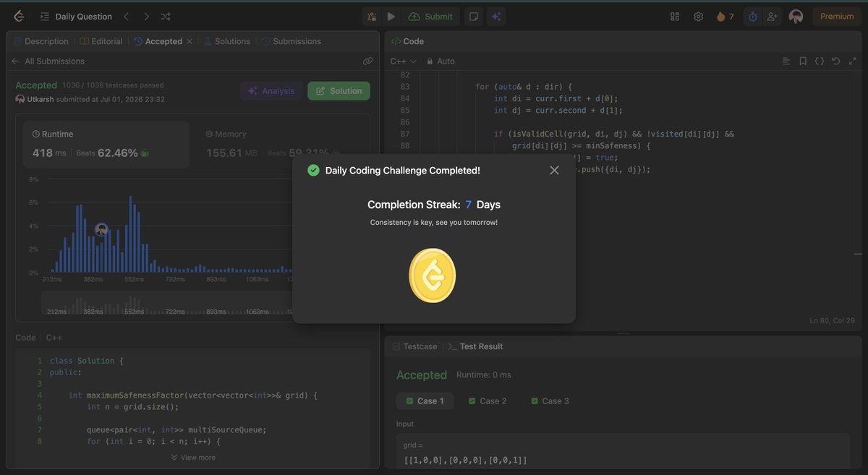Go to the previous question arrow

click(126, 16)
